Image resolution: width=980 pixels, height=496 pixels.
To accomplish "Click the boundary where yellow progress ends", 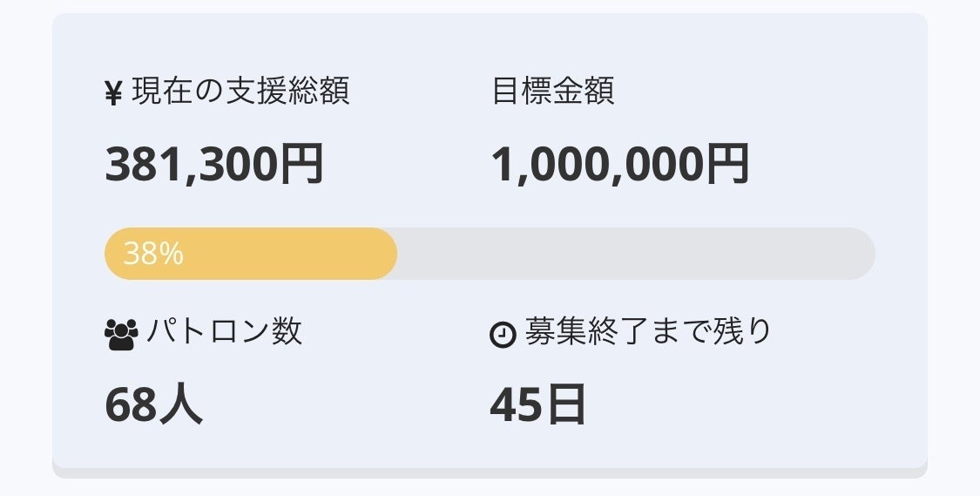I will pos(396,254).
